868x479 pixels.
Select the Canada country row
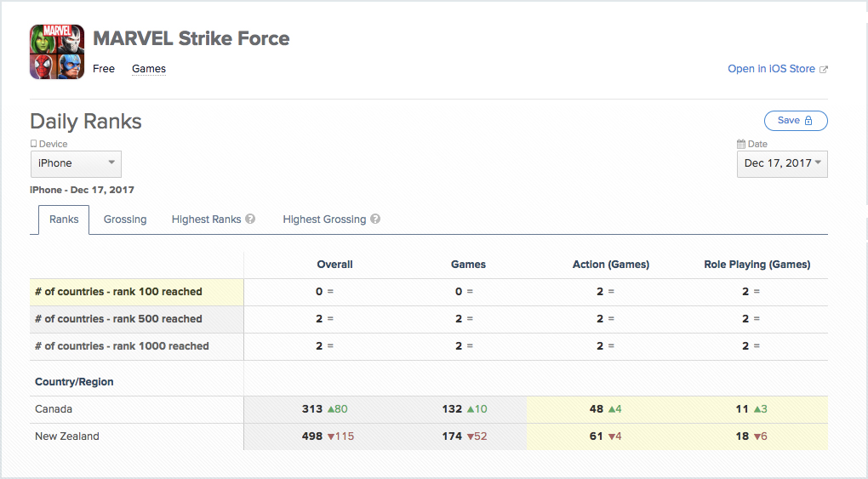pos(54,409)
